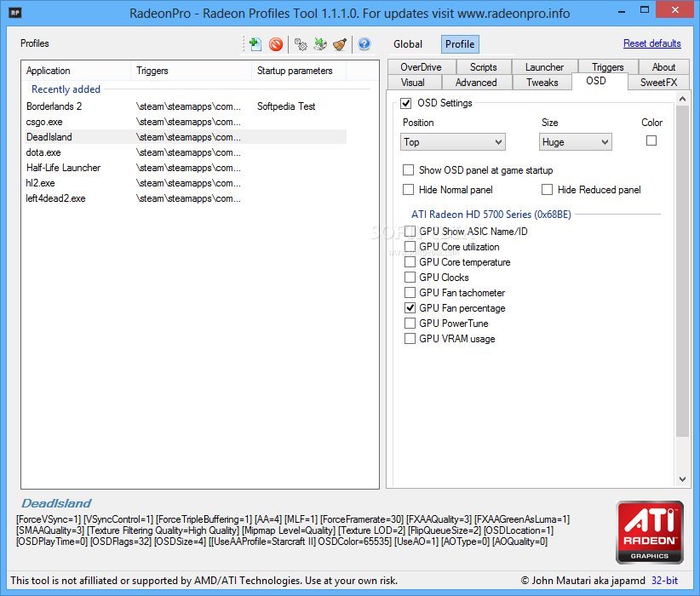Click the Triggers column header in the profile list
The width and height of the screenshot is (700, 596).
pos(191,71)
